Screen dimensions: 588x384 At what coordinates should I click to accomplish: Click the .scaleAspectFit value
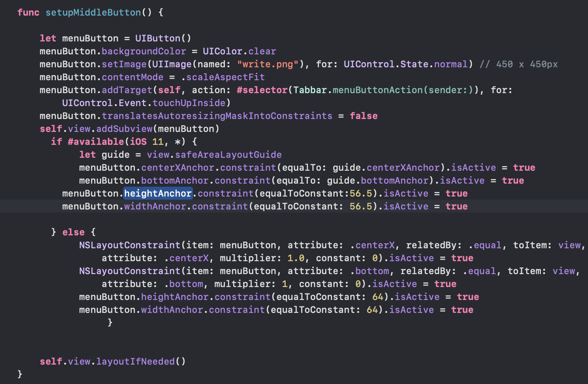tap(223, 77)
